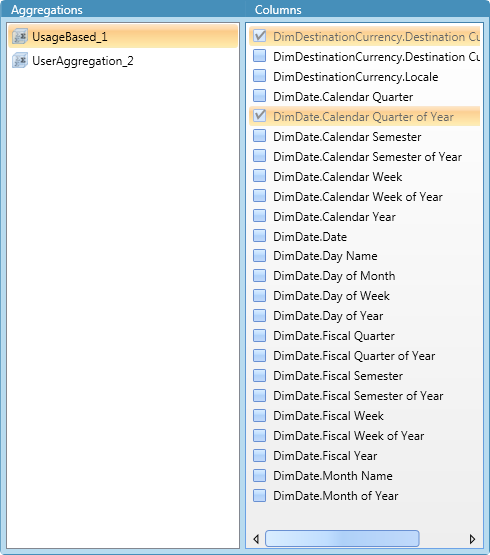Select the UserAggregation_2 aggregation icon
Screen dimensions: 490x555
pos(19,61)
